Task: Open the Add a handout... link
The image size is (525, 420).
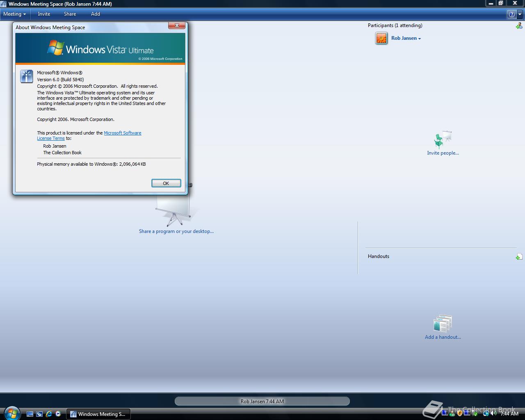Action: click(443, 337)
